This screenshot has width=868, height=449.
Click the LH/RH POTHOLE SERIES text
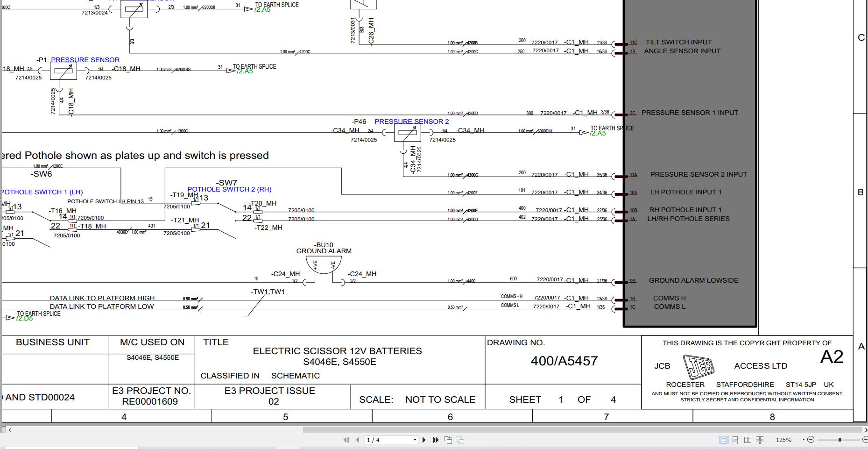[x=688, y=219]
